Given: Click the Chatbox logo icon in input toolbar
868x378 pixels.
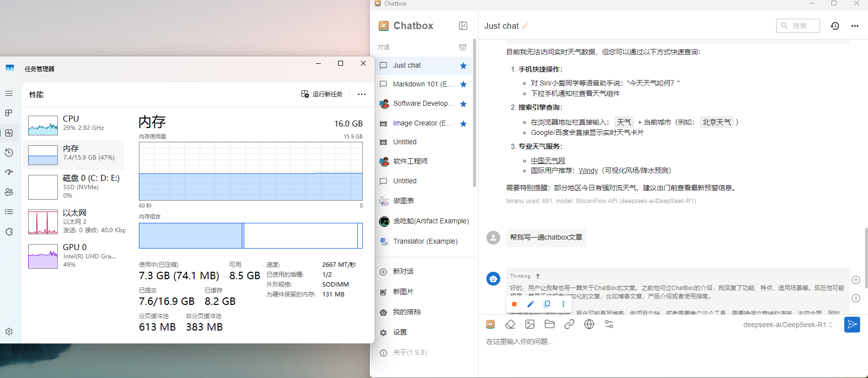Looking at the screenshot, I should click(x=490, y=324).
